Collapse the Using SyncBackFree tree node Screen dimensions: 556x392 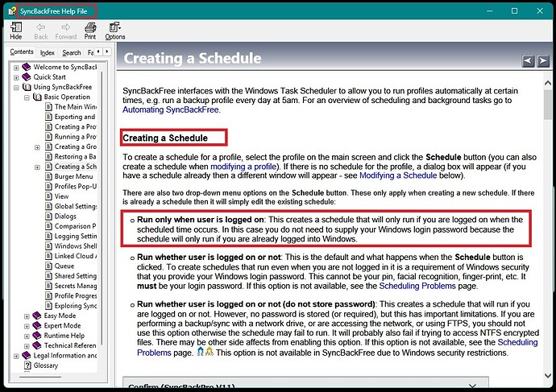(x=15, y=87)
